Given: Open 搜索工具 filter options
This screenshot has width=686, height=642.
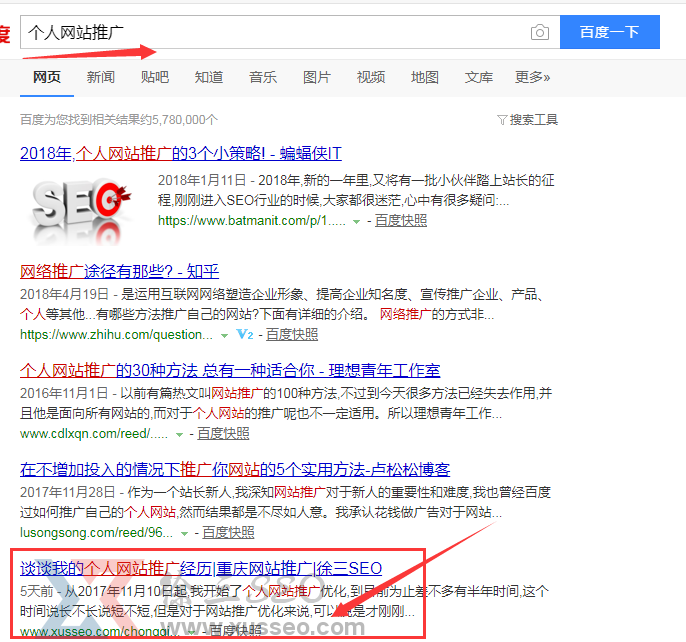Looking at the screenshot, I should point(533,119).
